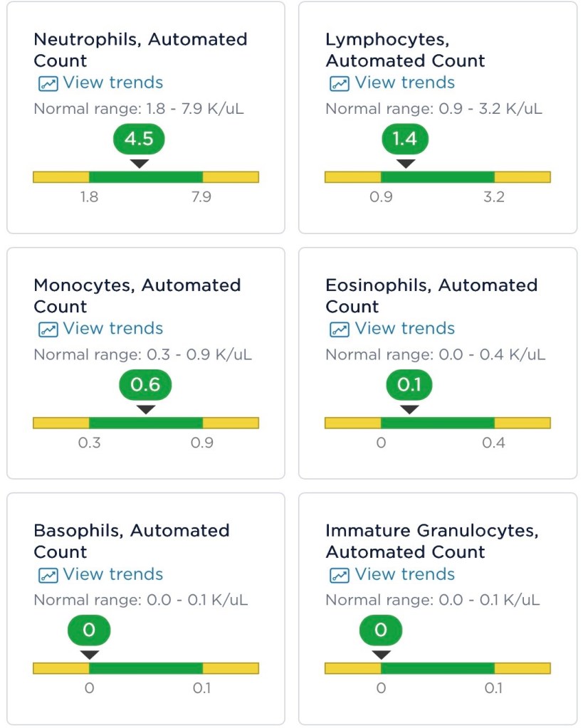Click the Immature Granulocytes trend chart icon
The image size is (583, 728).
click(x=339, y=575)
